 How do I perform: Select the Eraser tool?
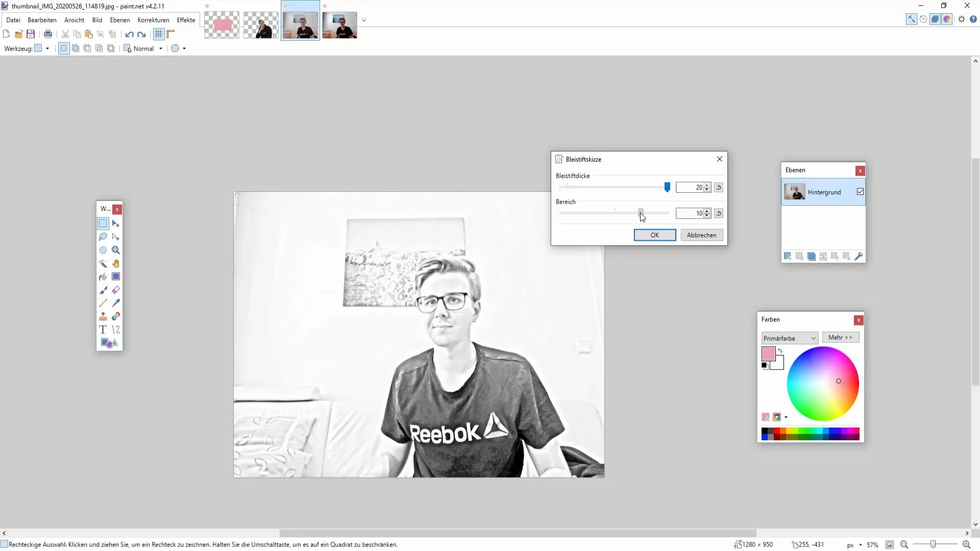tap(116, 290)
